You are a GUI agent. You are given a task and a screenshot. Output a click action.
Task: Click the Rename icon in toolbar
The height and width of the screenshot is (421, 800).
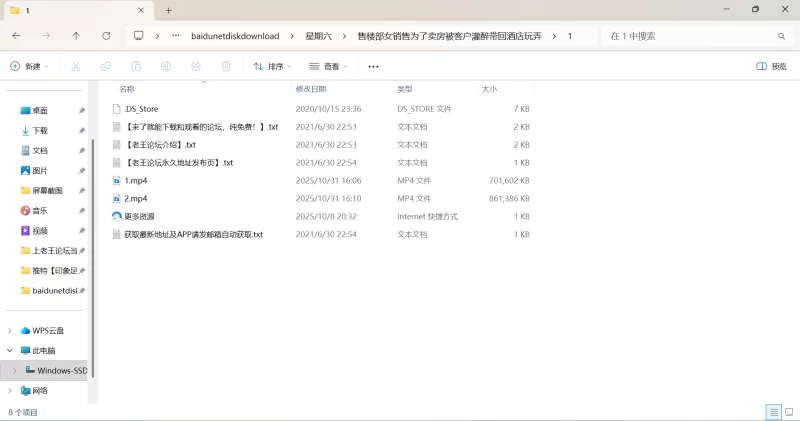point(166,66)
